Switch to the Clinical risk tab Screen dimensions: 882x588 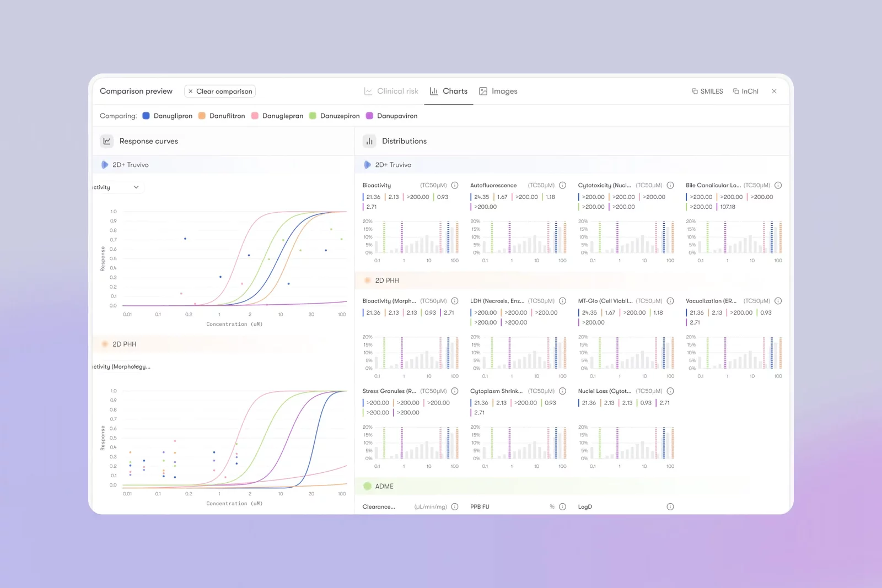pyautogui.click(x=391, y=91)
